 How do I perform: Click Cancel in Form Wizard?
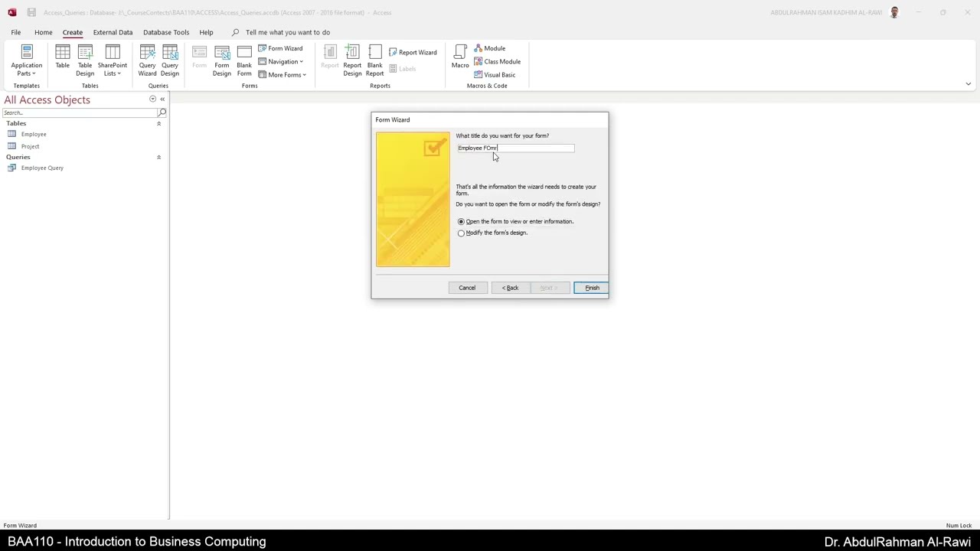coord(467,288)
